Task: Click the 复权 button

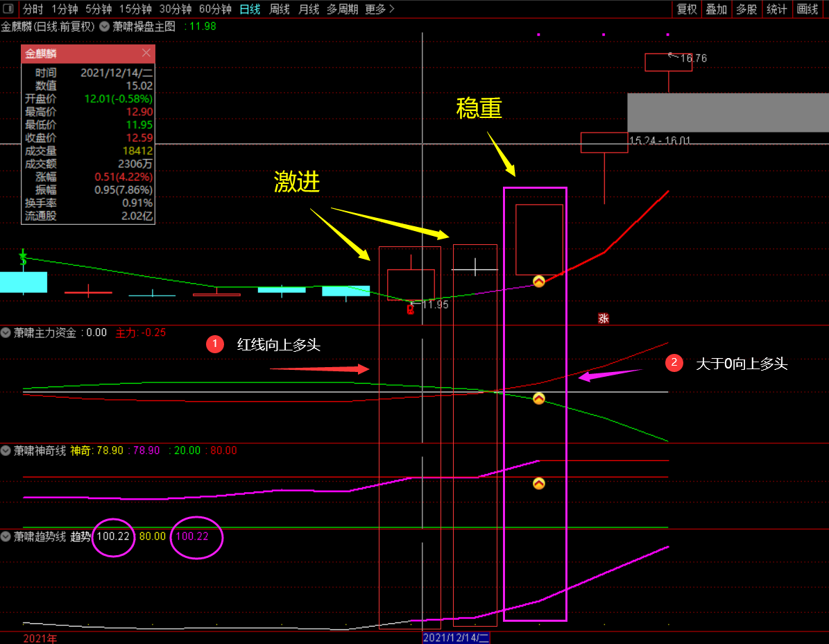Action: click(x=686, y=9)
